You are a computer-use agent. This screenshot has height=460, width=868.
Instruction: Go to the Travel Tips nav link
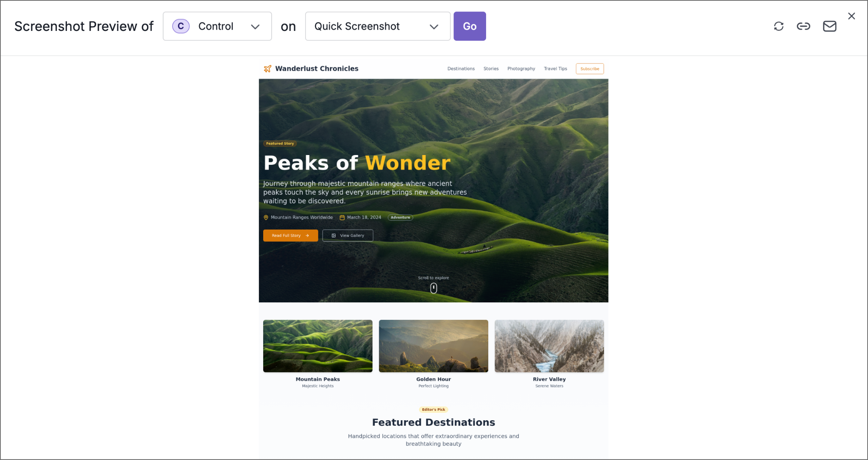(x=555, y=69)
